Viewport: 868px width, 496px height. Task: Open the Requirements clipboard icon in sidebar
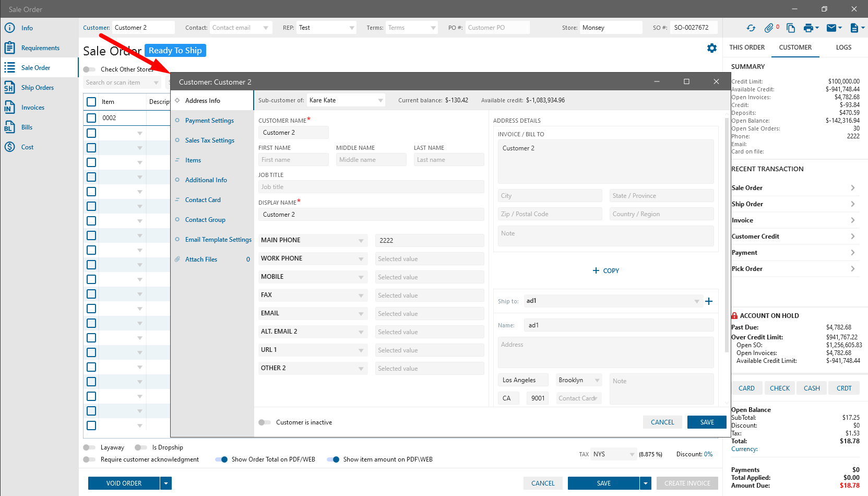point(9,48)
